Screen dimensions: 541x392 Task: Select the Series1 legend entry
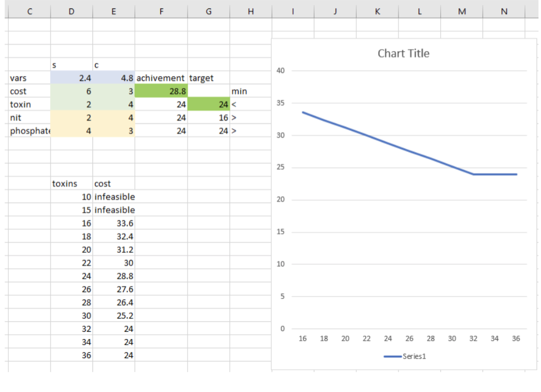point(405,356)
